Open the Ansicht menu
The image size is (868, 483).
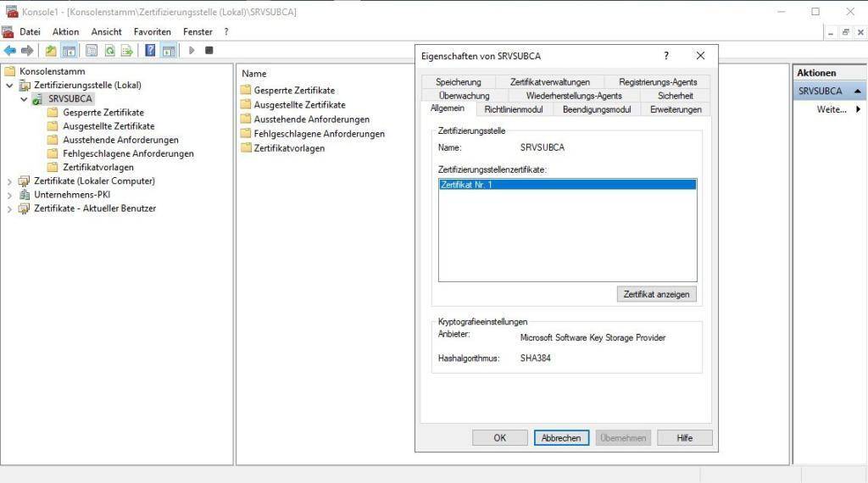[106, 32]
